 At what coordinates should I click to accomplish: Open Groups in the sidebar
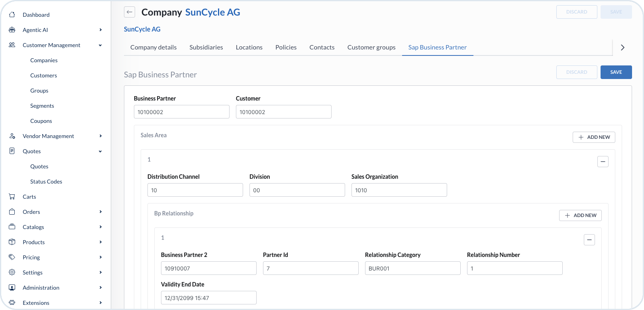click(x=39, y=91)
